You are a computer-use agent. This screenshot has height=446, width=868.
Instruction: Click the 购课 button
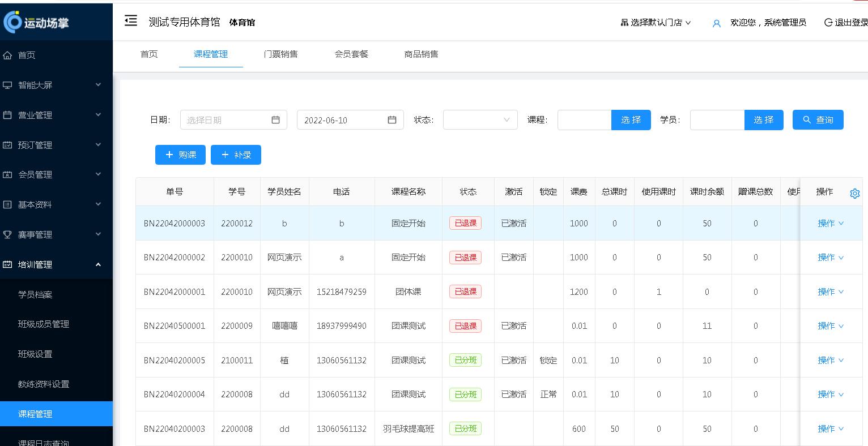point(180,155)
